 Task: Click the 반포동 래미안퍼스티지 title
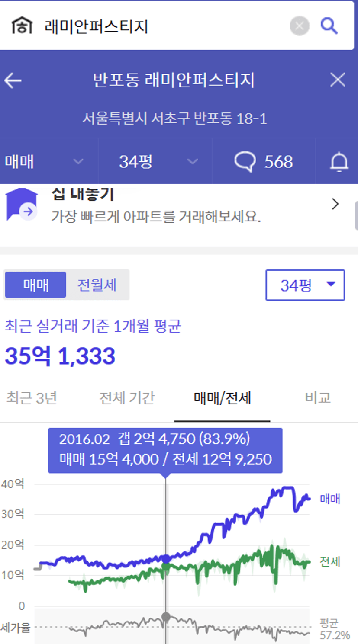[x=174, y=80]
